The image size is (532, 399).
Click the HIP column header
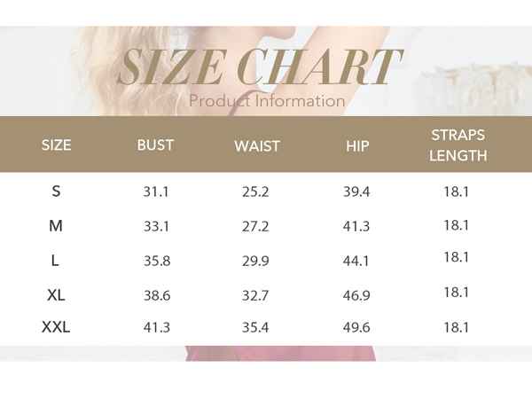(x=357, y=146)
